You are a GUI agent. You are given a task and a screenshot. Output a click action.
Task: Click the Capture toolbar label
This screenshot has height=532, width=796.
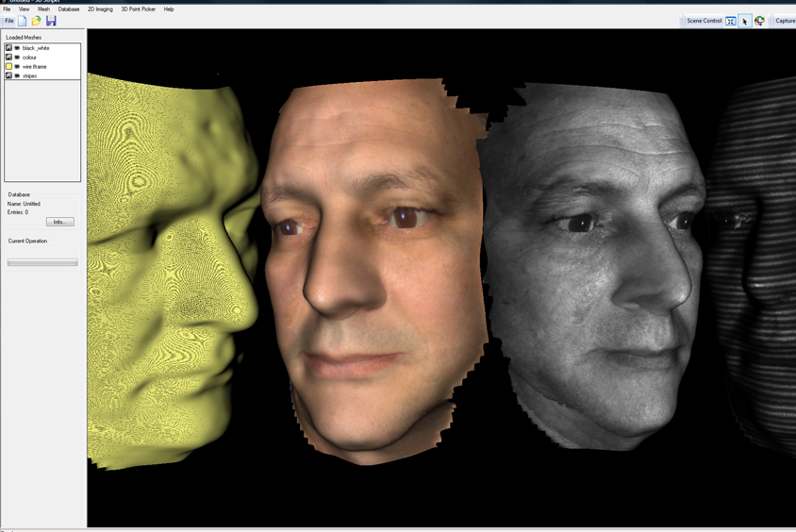tap(785, 21)
